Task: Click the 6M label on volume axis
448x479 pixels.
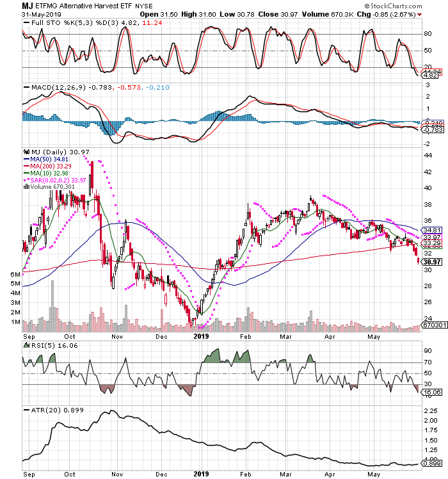Action: (x=15, y=274)
